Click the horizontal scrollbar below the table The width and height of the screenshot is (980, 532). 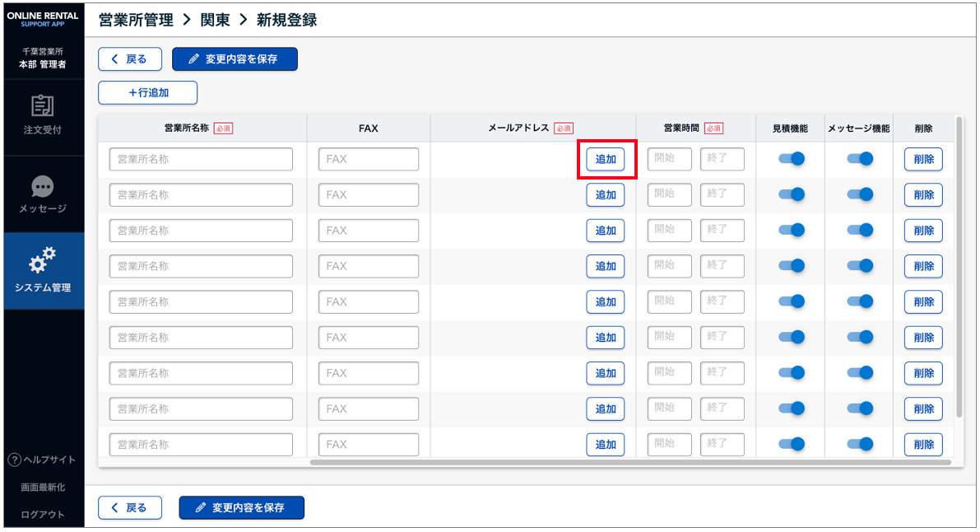coord(629,463)
